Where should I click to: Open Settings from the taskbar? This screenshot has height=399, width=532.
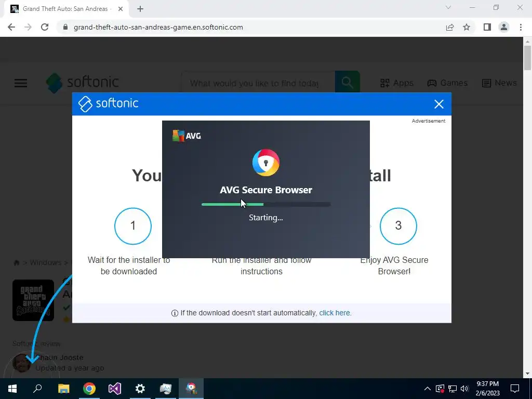(x=140, y=389)
